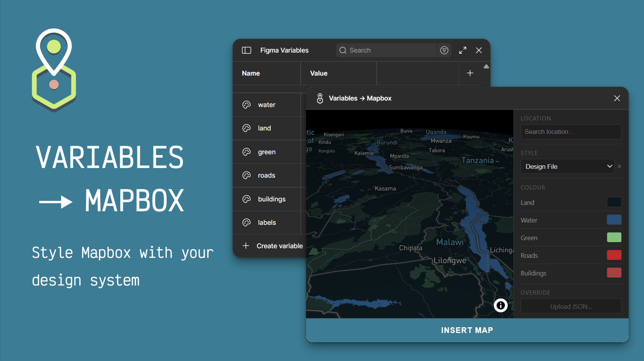Viewport: 644px width, 361px height.
Task: Click the scrollbar up arrow in Figma Variables
Action: (486, 67)
